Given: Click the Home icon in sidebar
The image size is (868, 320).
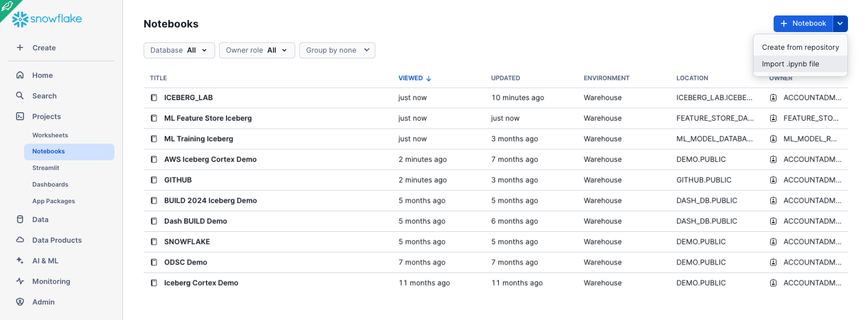Looking at the screenshot, I should tap(20, 75).
